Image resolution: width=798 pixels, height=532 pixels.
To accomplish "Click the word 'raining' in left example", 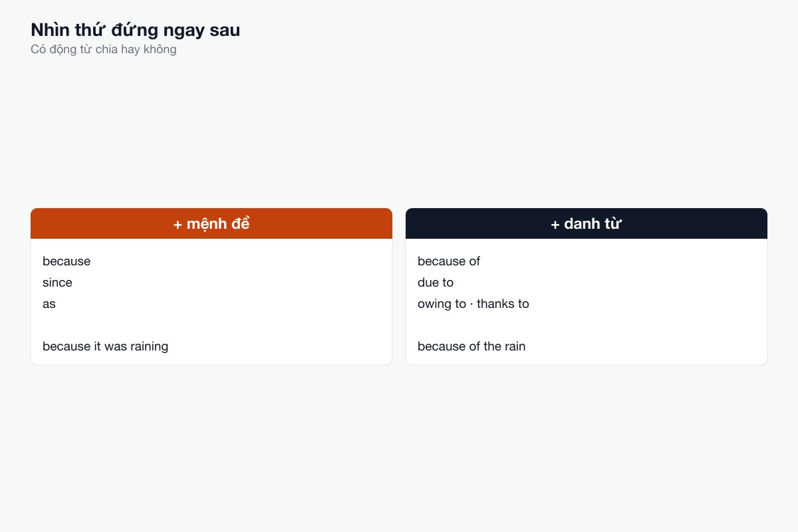I will click(x=146, y=346).
